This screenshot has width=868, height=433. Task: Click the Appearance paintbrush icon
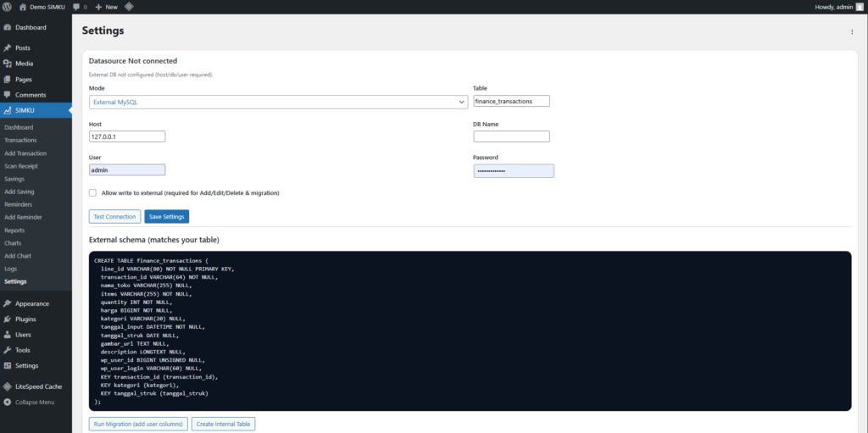(8, 303)
